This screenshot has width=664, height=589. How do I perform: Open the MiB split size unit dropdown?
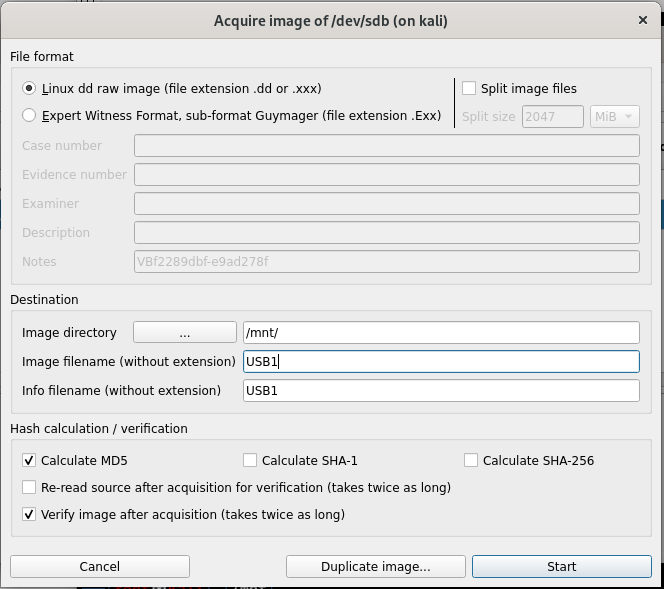coord(614,116)
